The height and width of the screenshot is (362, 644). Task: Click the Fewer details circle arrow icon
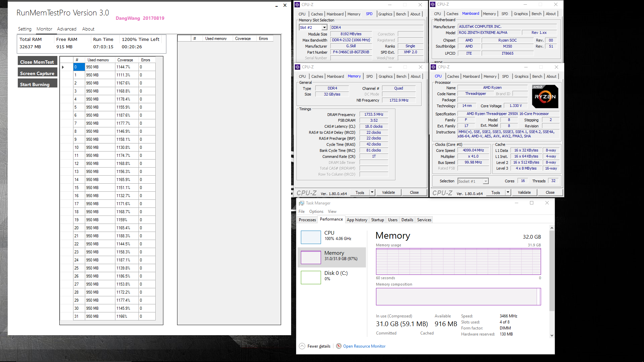tap(302, 346)
